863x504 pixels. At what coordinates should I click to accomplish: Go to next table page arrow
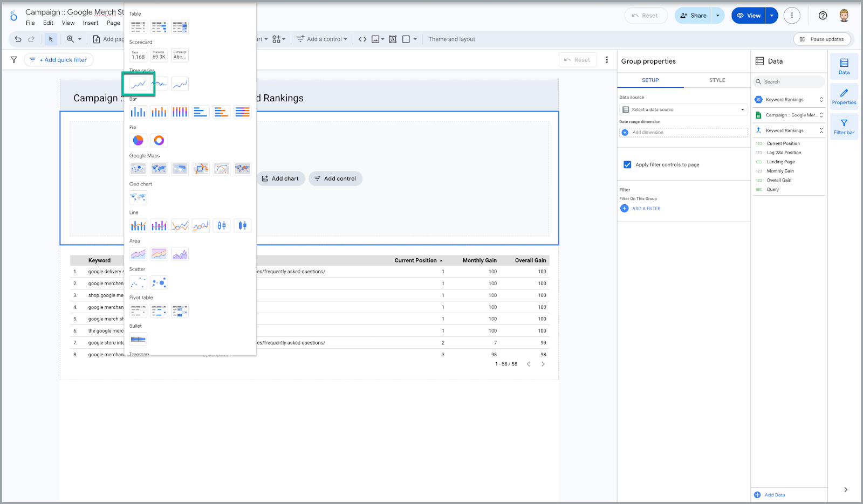click(543, 364)
